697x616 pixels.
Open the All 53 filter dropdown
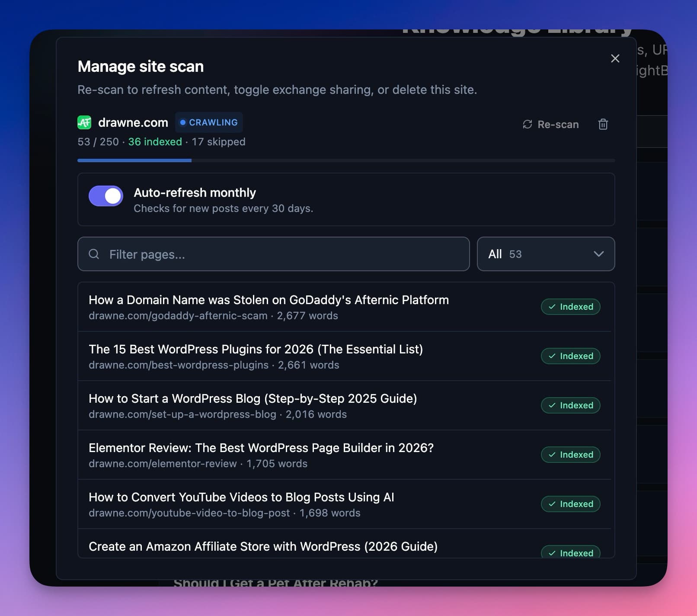[x=545, y=254]
